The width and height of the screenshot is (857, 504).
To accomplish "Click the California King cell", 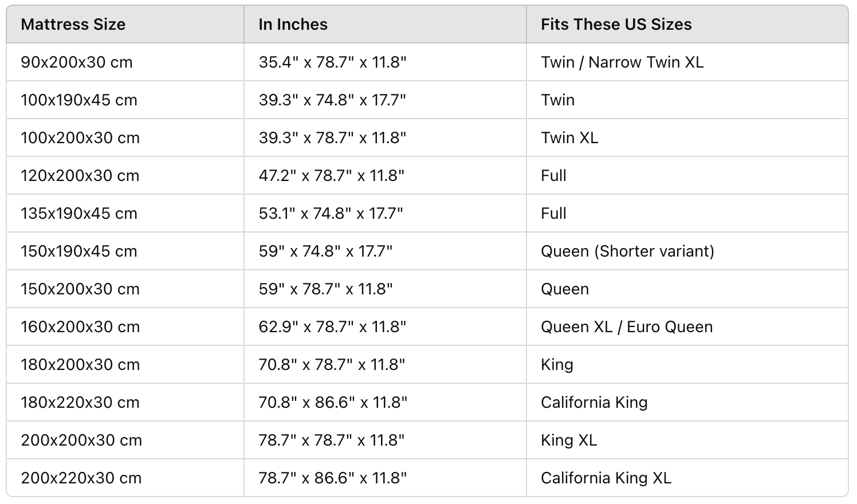I will click(x=687, y=402).
